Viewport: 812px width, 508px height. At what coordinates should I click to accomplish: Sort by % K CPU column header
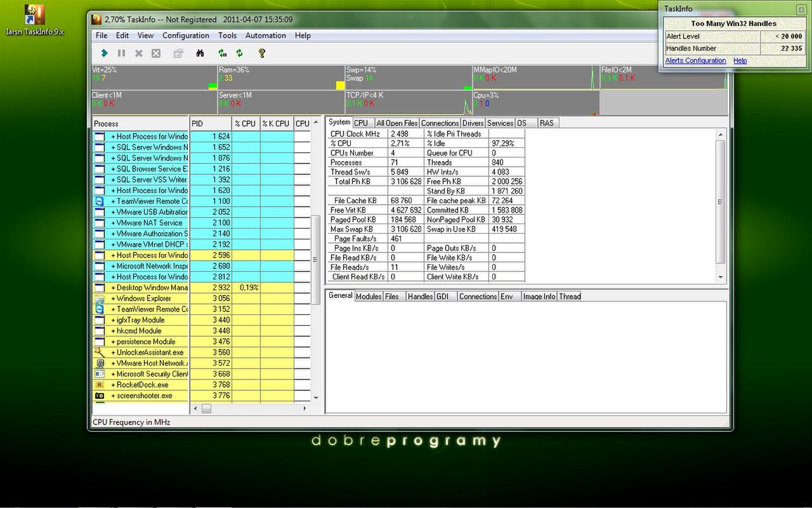[277, 124]
